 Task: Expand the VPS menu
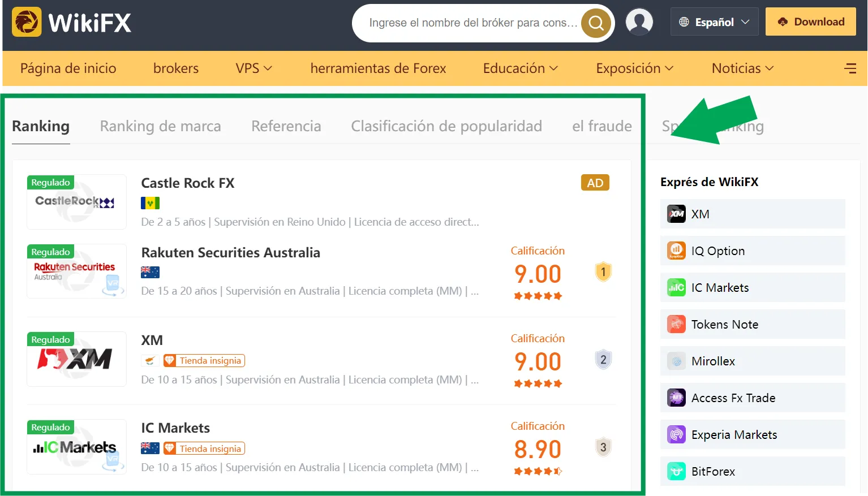tap(253, 68)
